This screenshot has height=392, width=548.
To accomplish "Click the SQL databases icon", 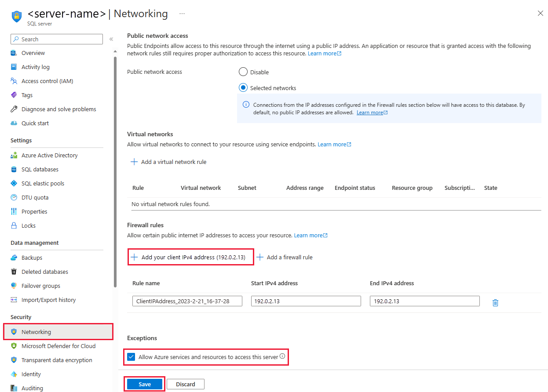I will click(14, 169).
